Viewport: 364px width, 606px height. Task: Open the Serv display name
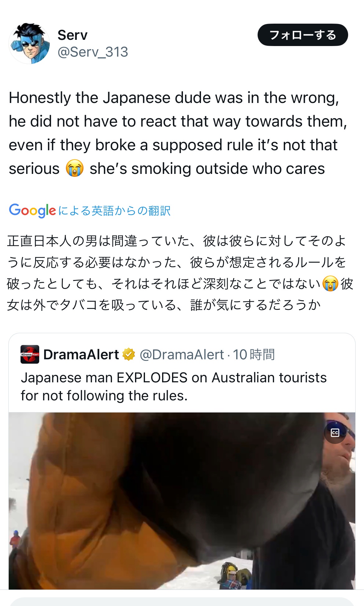[72, 35]
